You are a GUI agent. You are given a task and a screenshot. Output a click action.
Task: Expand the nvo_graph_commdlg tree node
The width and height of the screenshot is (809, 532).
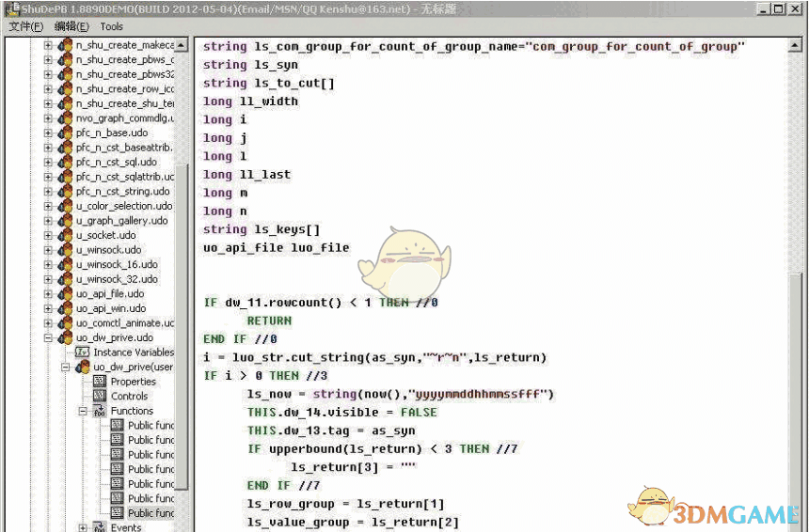coord(48,118)
